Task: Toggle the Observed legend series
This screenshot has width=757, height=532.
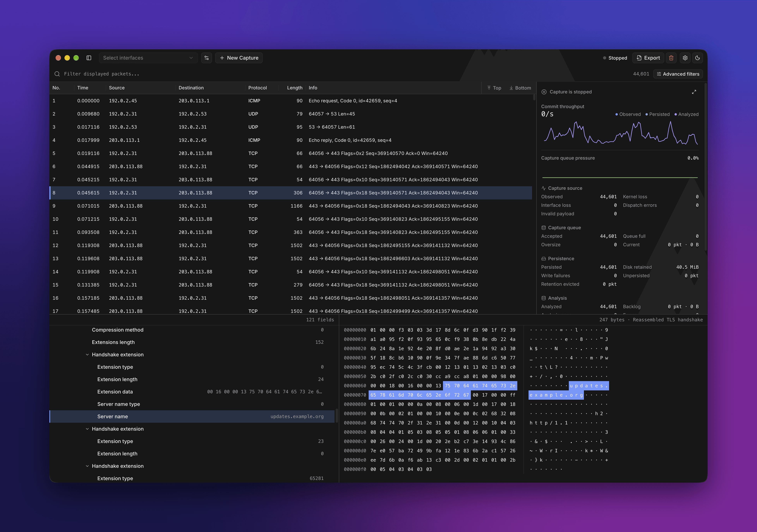Action: tap(628, 114)
